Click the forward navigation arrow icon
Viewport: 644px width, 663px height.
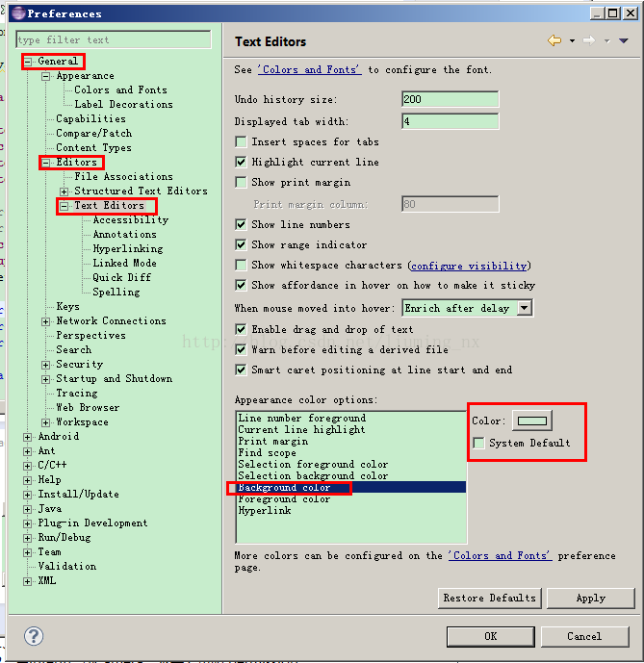[589, 40]
